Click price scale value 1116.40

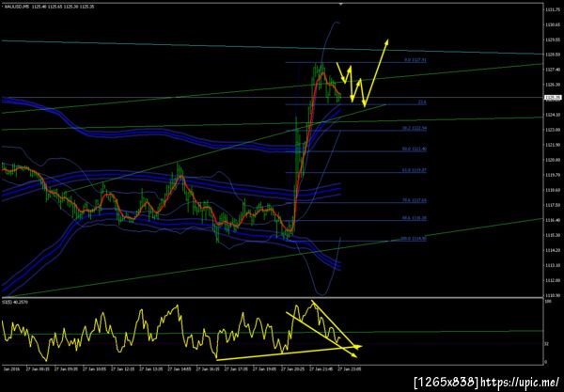click(x=553, y=220)
